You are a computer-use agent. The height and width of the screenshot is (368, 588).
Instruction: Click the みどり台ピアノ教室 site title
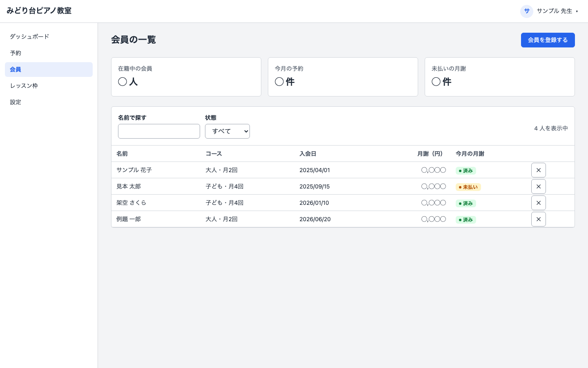point(39,11)
